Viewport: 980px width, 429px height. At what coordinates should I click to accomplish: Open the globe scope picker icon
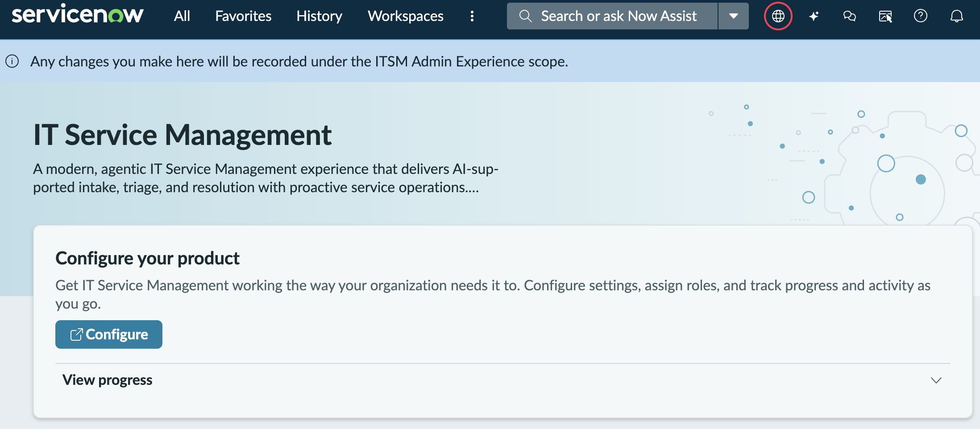[x=778, y=16]
